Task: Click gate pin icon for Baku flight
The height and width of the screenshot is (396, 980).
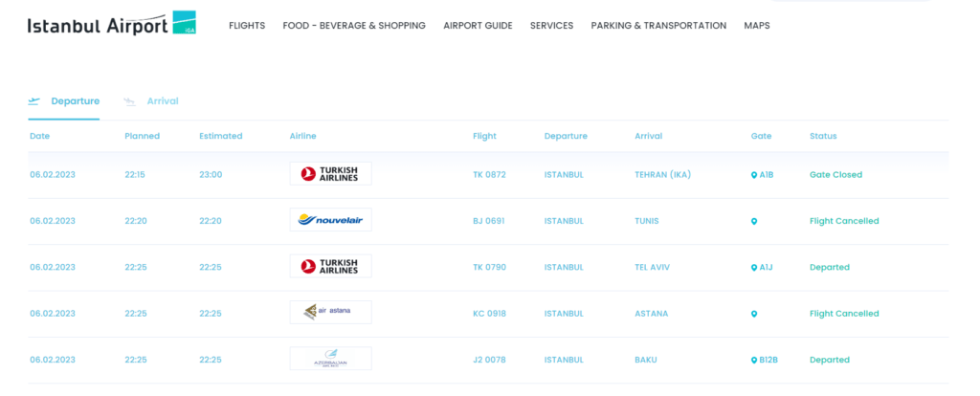Action: click(754, 360)
